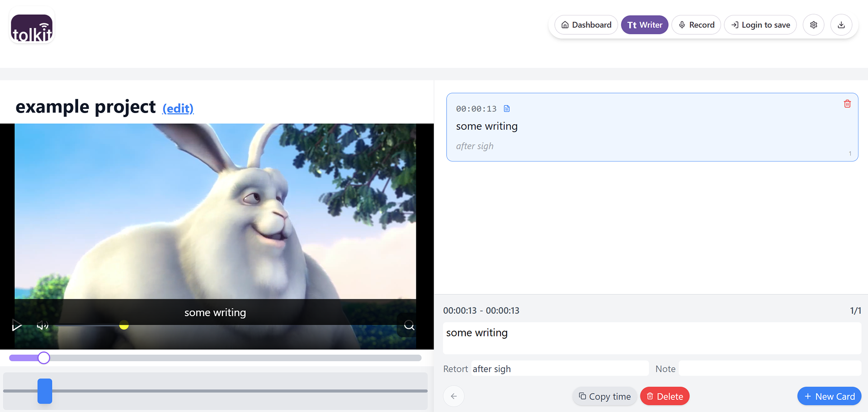
Task: Mute the video volume icon
Action: 42,325
